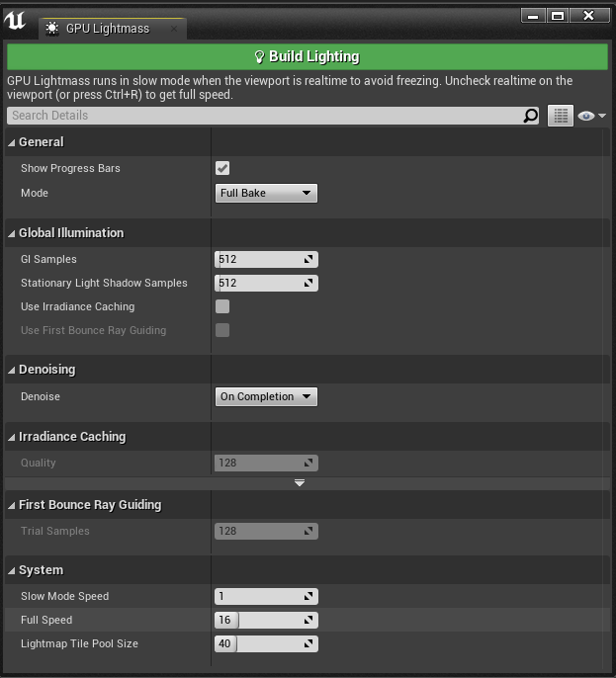The image size is (616, 678).
Task: Expand Irradiance Caching advanced options arrow
Action: 300,483
